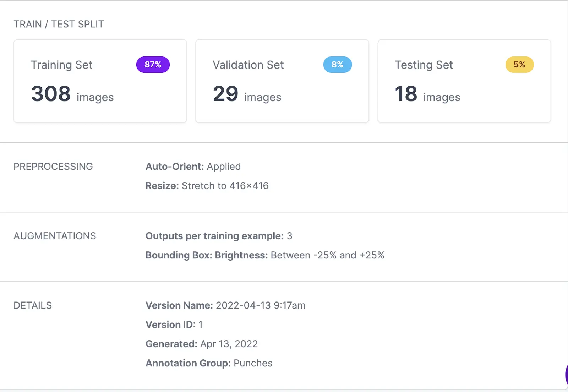Image resolution: width=568 pixels, height=392 pixels.
Task: Click the AUGMENTATIONS section label
Action: [55, 236]
